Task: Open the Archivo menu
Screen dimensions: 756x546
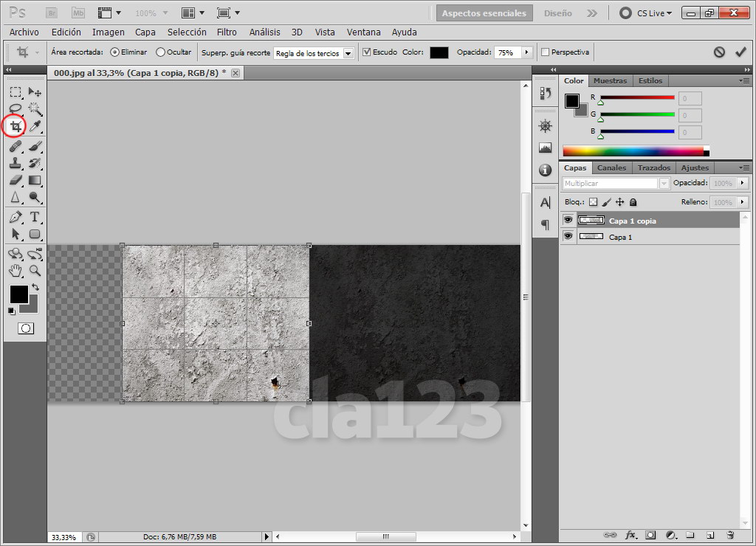Action: pyautogui.click(x=24, y=32)
